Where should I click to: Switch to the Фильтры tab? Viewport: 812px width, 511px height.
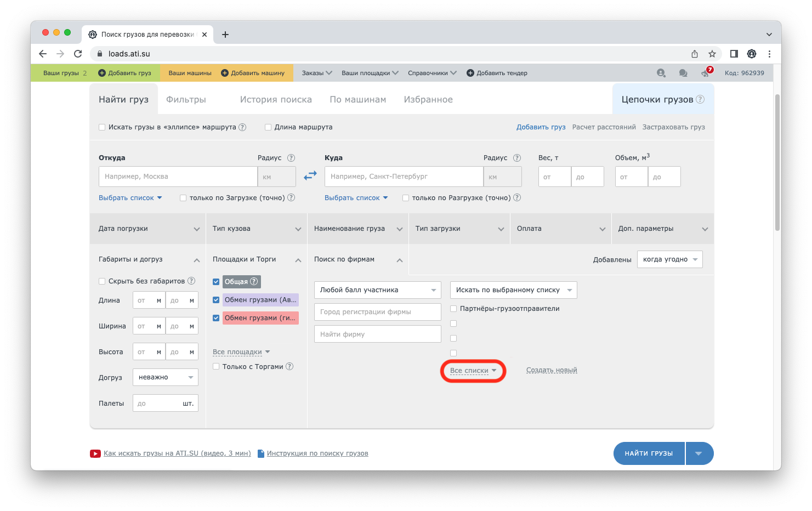pos(186,99)
